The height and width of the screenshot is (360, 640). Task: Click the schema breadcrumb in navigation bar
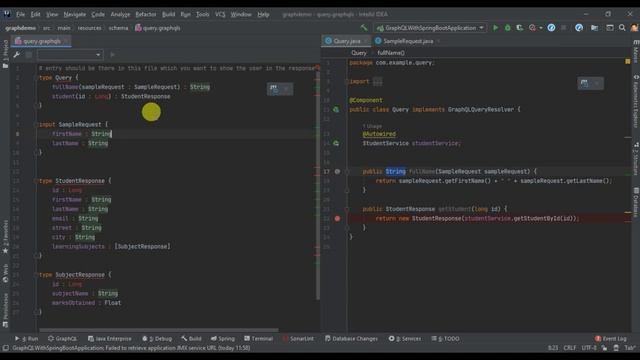(x=118, y=28)
